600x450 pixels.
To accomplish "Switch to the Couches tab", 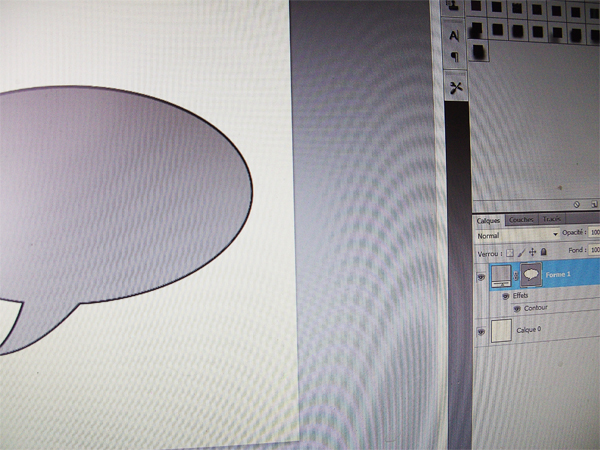I will pyautogui.click(x=521, y=219).
